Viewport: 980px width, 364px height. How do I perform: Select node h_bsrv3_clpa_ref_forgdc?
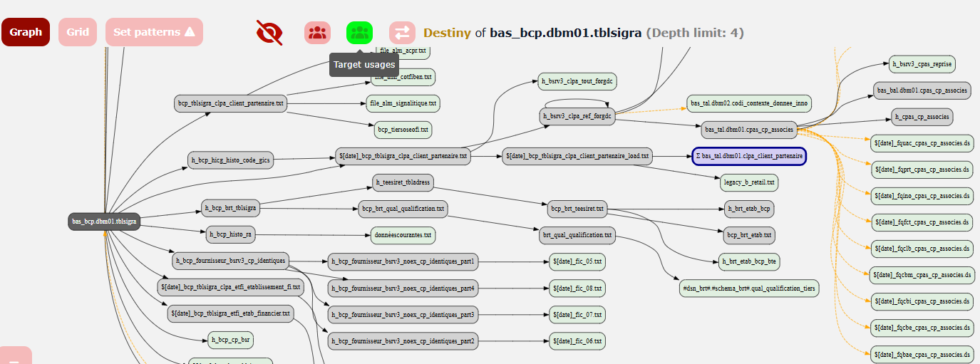(x=577, y=115)
